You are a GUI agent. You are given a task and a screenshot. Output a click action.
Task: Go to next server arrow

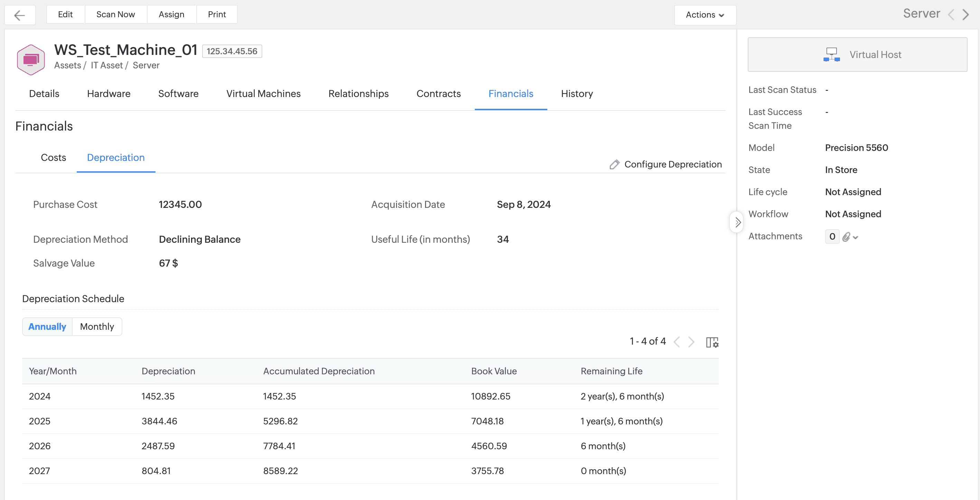pos(965,15)
